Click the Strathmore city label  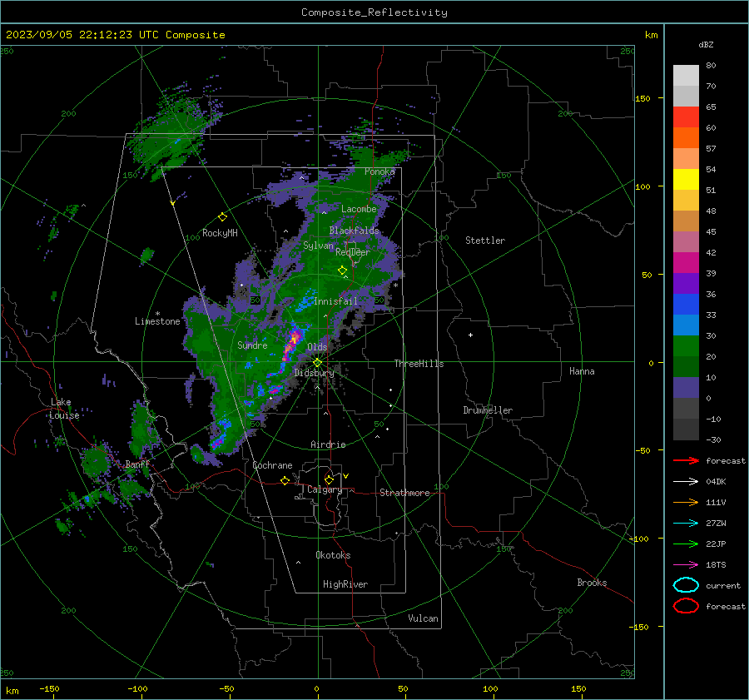(404, 493)
